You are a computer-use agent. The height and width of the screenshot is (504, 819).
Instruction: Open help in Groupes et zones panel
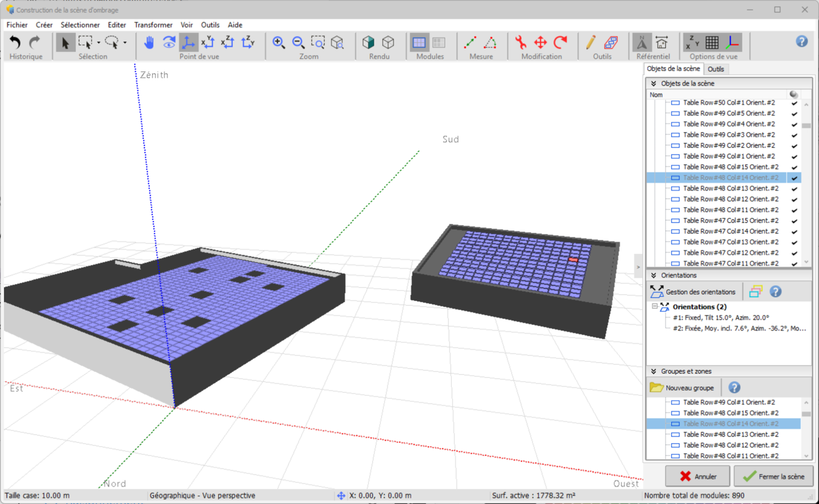pyautogui.click(x=735, y=387)
